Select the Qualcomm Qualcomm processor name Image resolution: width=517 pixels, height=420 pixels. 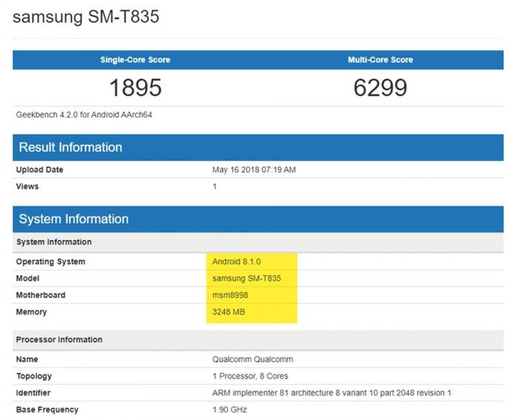click(253, 359)
